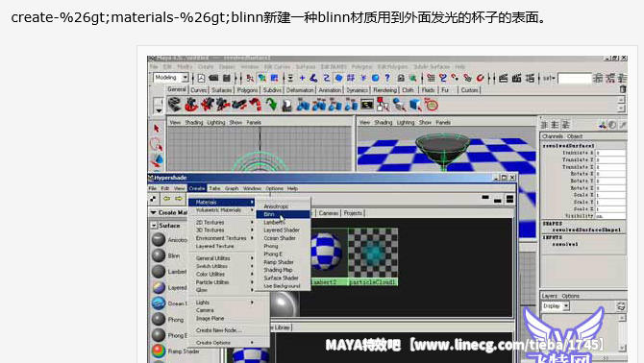Click the padlock icon in the status line
The height and width of the screenshot is (363, 644).
(401, 78)
